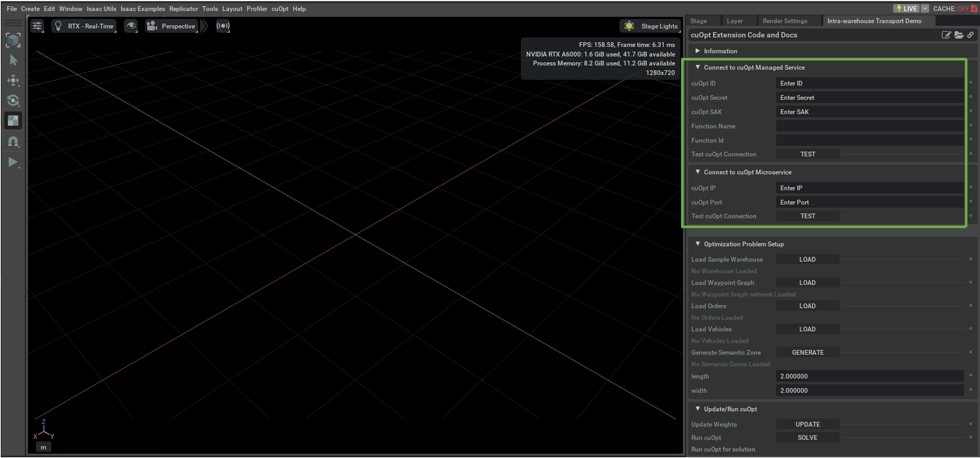Click SOLVE to run cuOpt
The image size is (980, 458).
(807, 437)
